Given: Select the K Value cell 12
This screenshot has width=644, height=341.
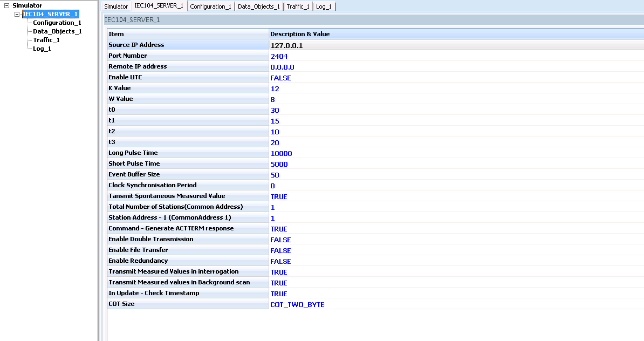Looking at the screenshot, I should (x=456, y=88).
